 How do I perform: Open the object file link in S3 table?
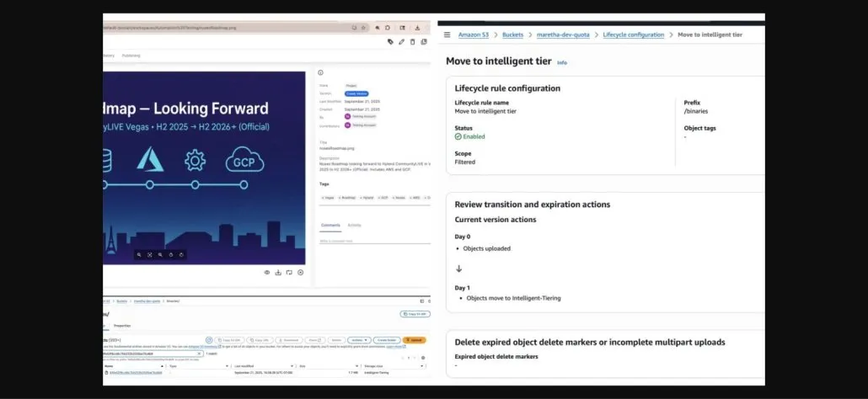click(136, 372)
